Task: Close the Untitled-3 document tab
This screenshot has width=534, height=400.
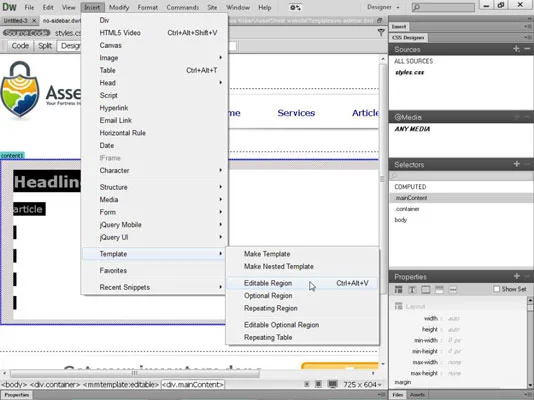Action: pyautogui.click(x=34, y=21)
